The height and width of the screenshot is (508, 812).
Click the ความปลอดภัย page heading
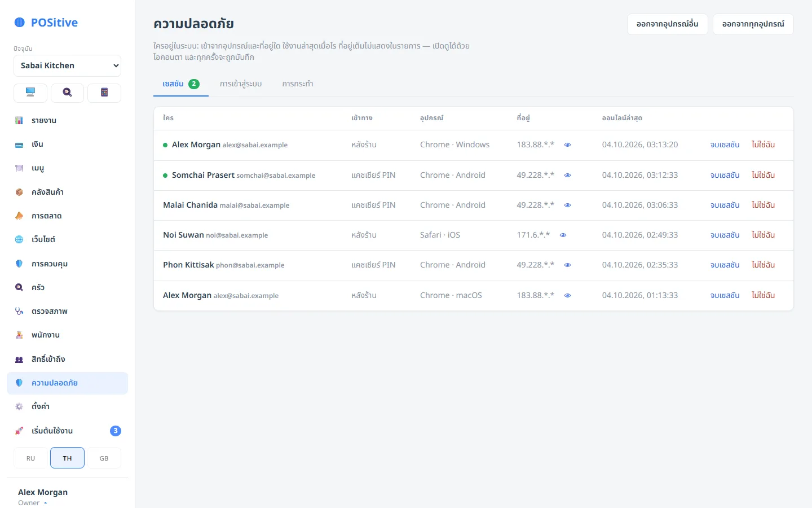[193, 24]
